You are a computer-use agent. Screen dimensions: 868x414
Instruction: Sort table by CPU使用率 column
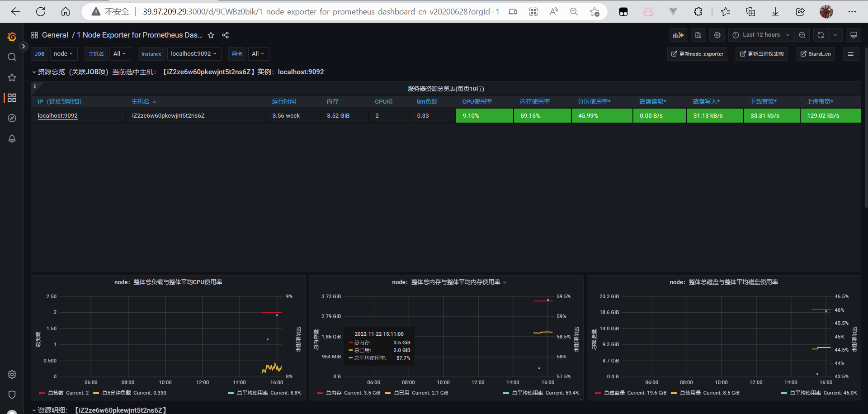(477, 102)
